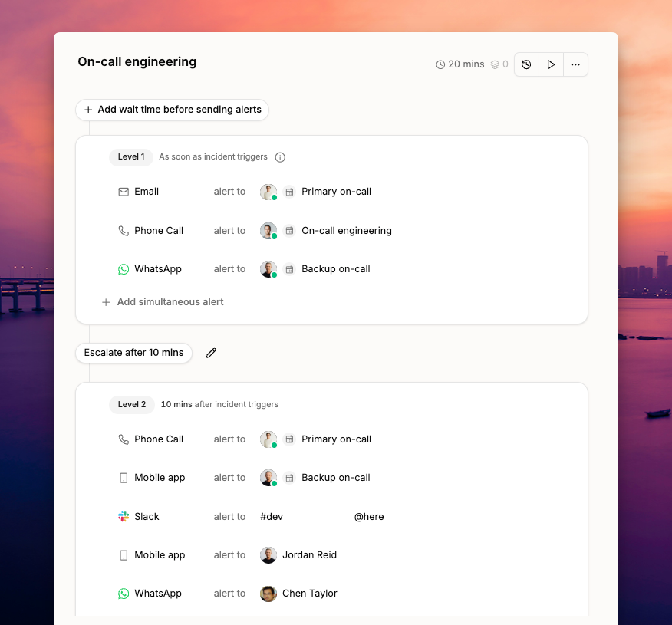Select the Chen Taylor name
This screenshot has width=672, height=625.
coord(310,594)
